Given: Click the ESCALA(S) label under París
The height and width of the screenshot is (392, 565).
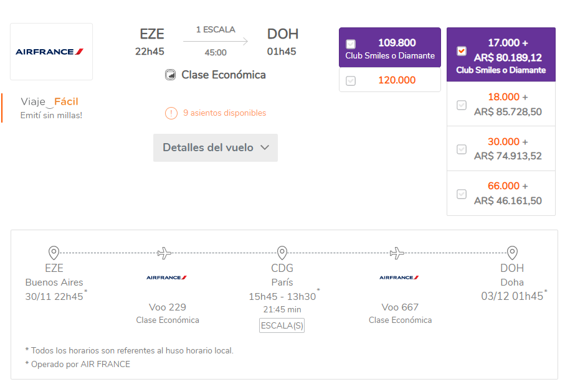Looking at the screenshot, I should 282,325.
